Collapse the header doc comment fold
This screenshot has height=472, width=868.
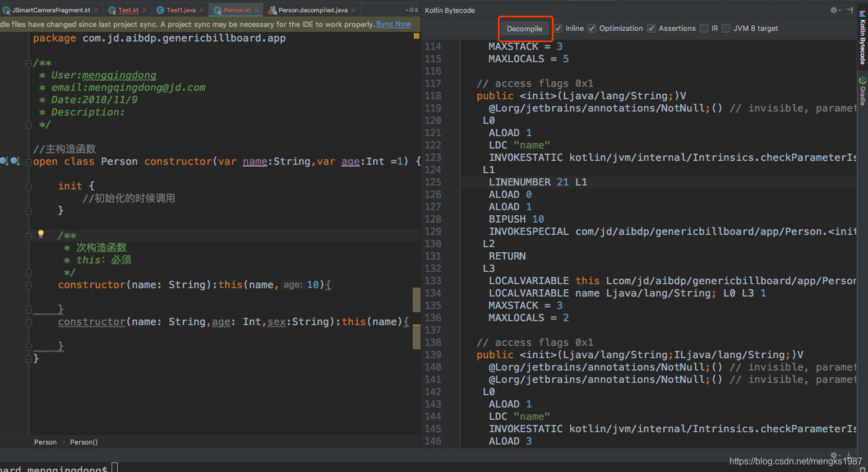click(29, 63)
